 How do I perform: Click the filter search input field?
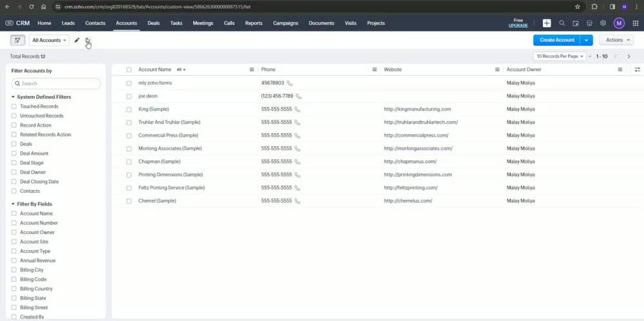56,83
